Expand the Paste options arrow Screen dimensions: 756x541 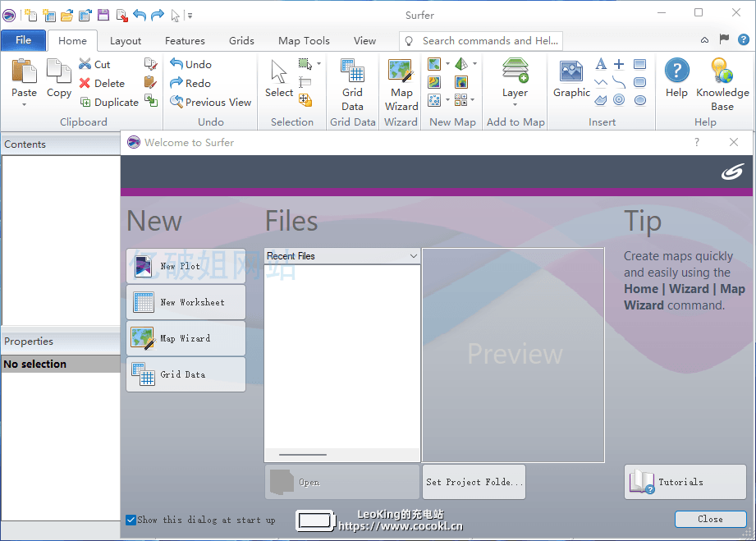pos(24,104)
